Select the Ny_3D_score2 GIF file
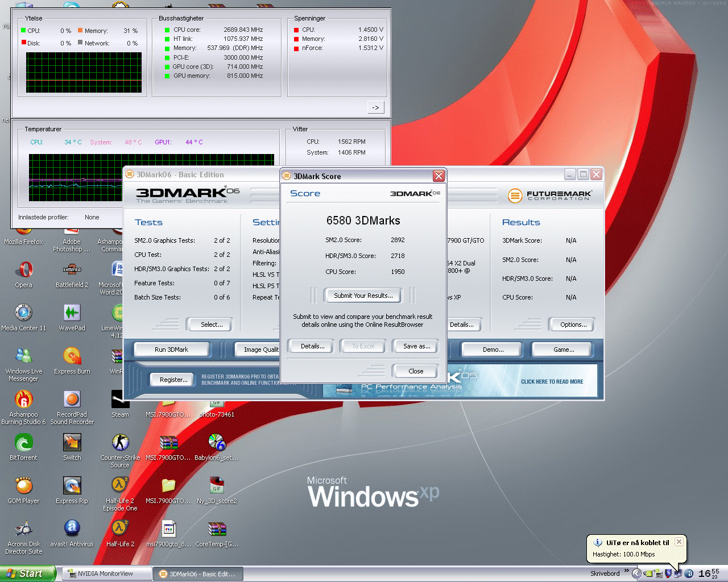728x582 pixels. [217, 490]
